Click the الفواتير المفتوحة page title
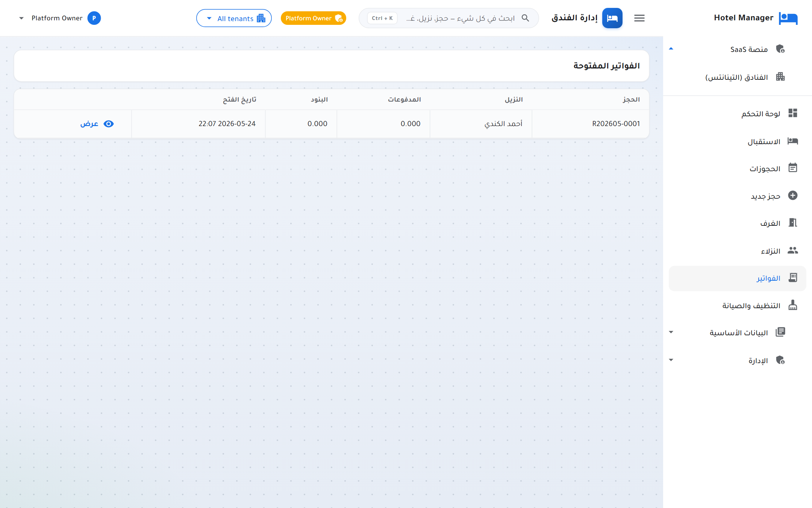This screenshot has width=812, height=508. coord(606,66)
